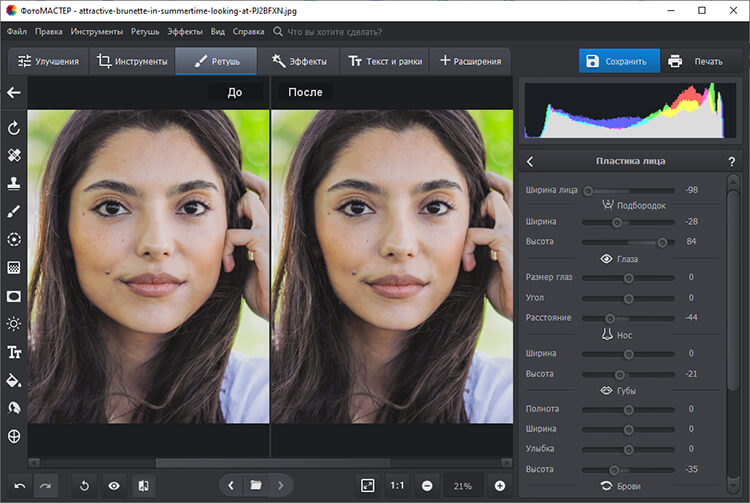The height and width of the screenshot is (503, 750).
Task: Choose the paint bucket fill tool
Action: (14, 380)
